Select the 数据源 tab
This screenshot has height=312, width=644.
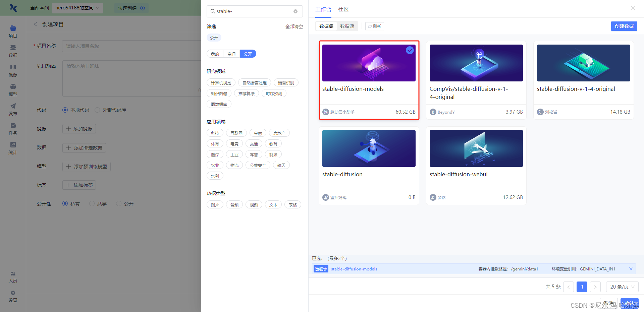347,26
